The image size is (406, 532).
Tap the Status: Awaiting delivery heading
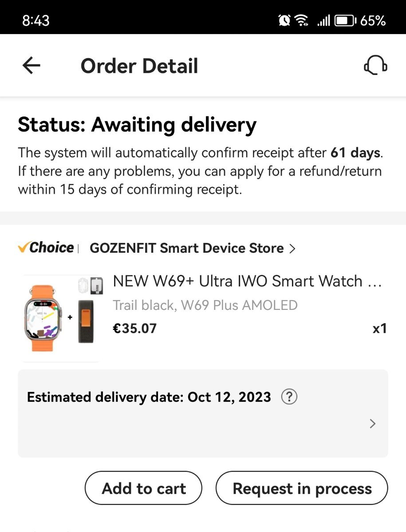(x=137, y=125)
